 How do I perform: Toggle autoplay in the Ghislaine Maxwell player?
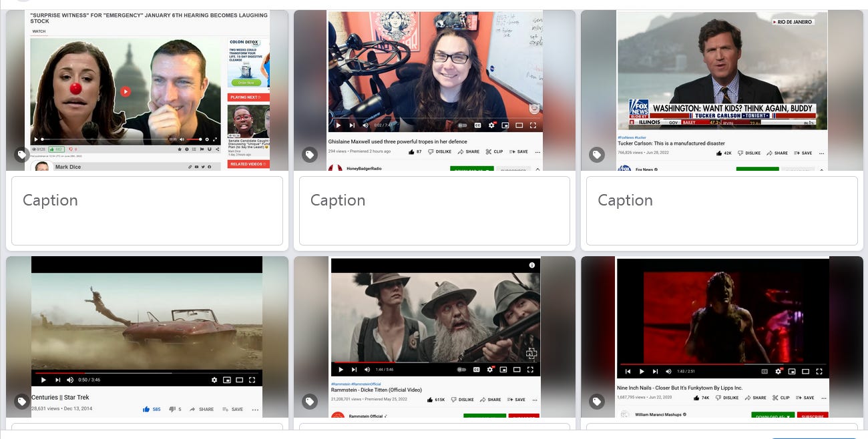[x=461, y=125]
